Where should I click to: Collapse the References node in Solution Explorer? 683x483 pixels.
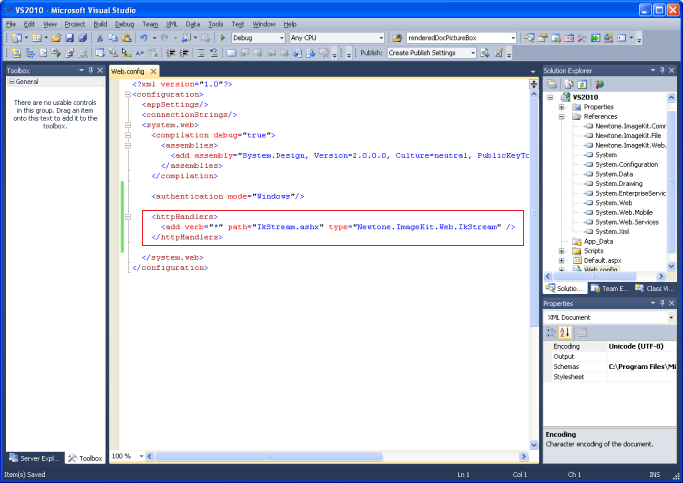pyautogui.click(x=561, y=116)
